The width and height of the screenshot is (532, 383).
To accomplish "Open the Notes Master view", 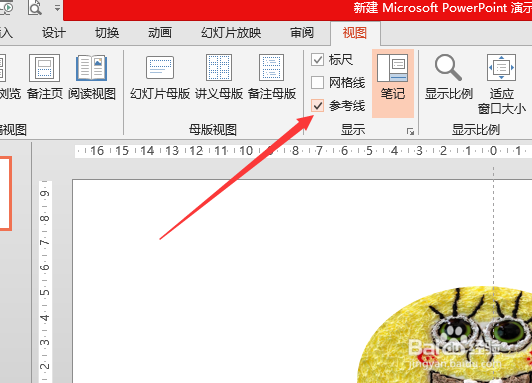I will (x=271, y=77).
